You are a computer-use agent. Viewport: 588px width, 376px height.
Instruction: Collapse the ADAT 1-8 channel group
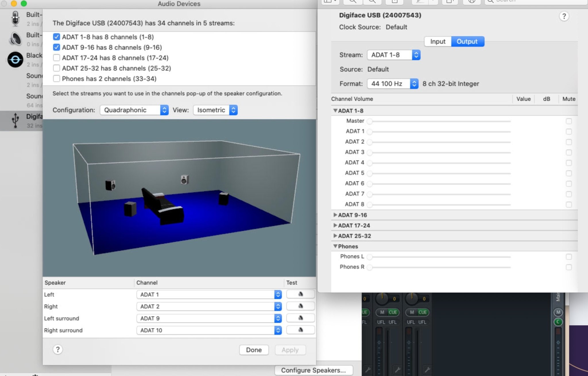tap(335, 111)
